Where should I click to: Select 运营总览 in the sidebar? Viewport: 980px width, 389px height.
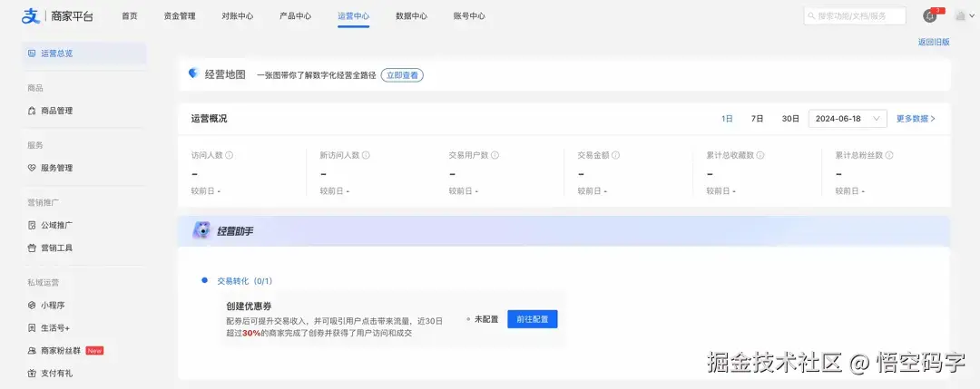[x=83, y=53]
